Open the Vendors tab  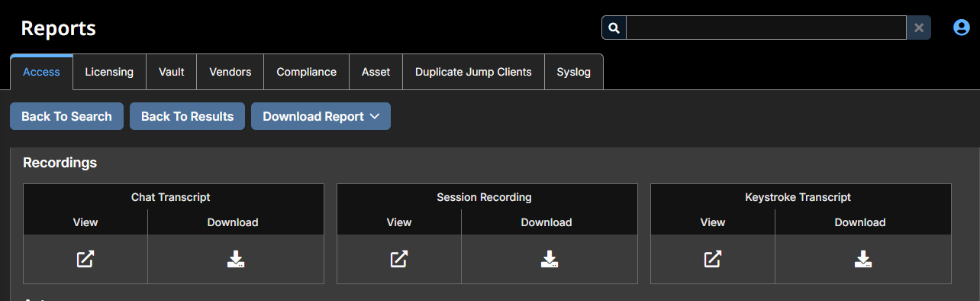click(230, 72)
